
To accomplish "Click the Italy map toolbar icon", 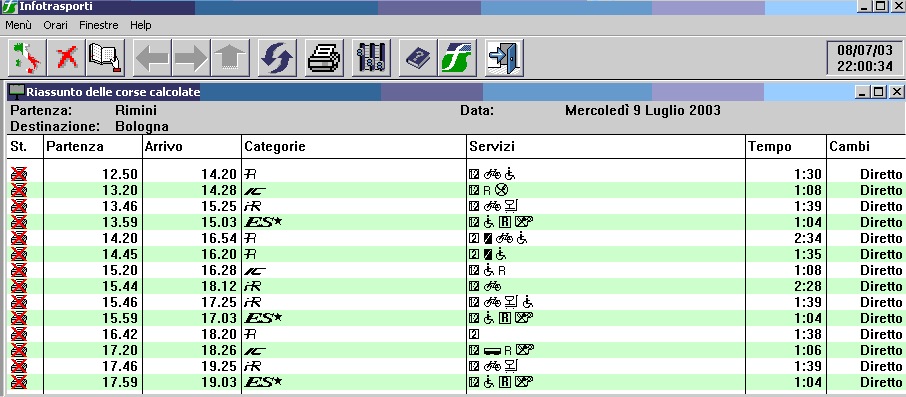I will (x=27, y=58).
